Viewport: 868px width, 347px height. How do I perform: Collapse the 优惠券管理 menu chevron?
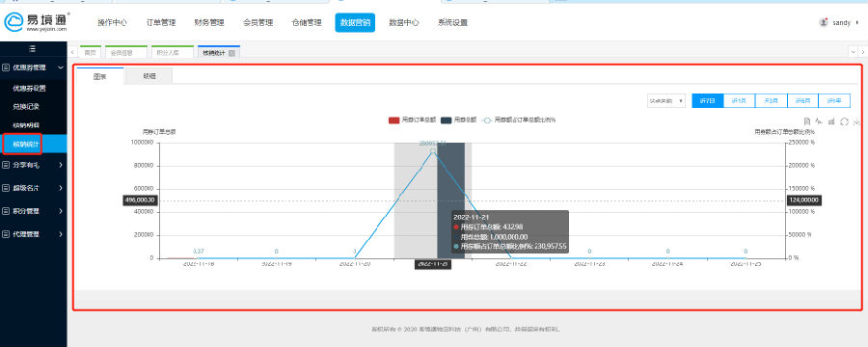click(x=60, y=67)
